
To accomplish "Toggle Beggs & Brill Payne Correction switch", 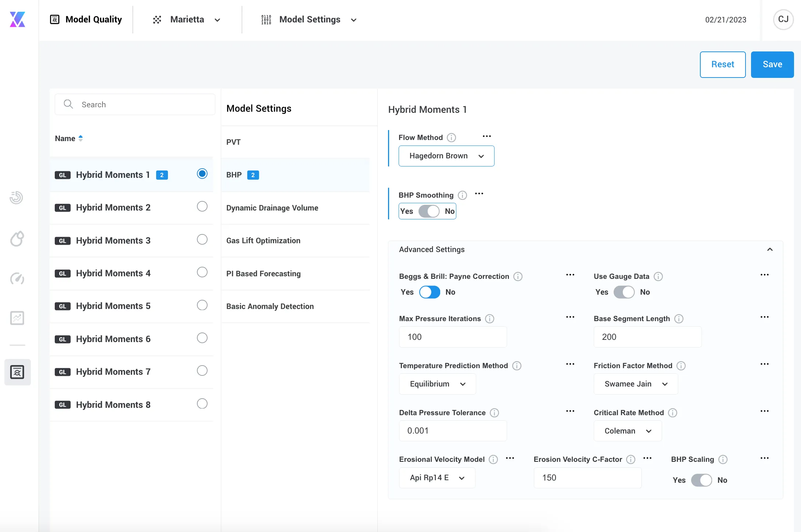I will click(430, 292).
